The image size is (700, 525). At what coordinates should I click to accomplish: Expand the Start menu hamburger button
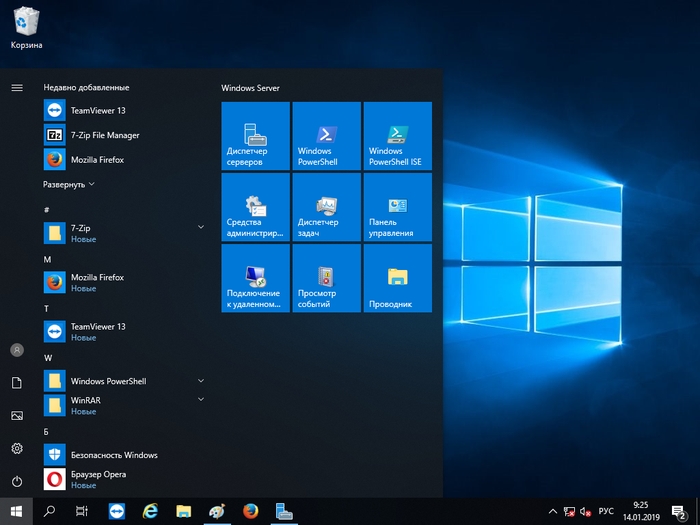(x=17, y=88)
